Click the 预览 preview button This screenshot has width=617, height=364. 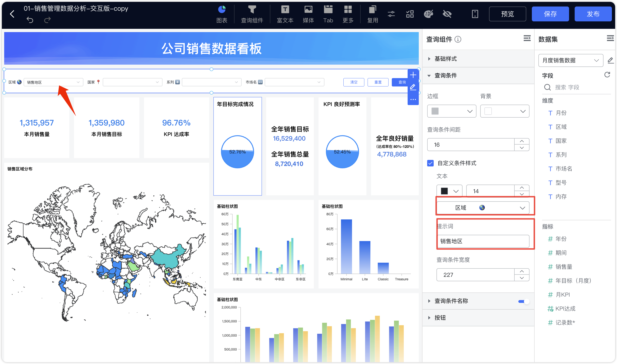click(507, 14)
